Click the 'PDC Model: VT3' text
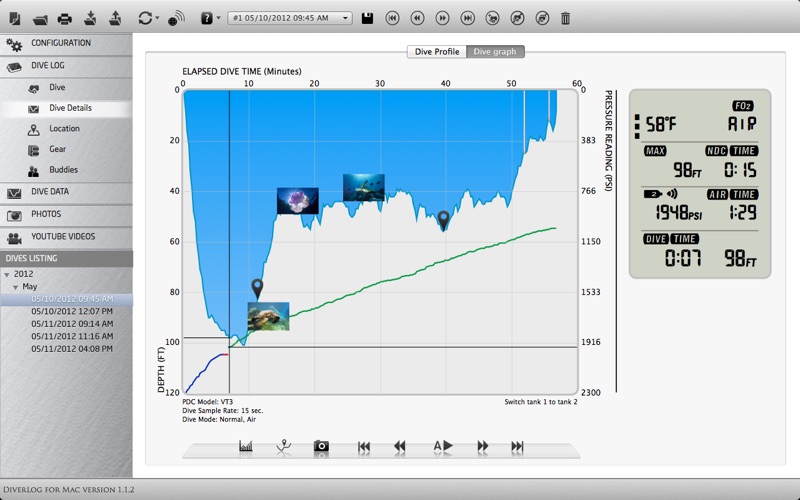 [x=208, y=402]
